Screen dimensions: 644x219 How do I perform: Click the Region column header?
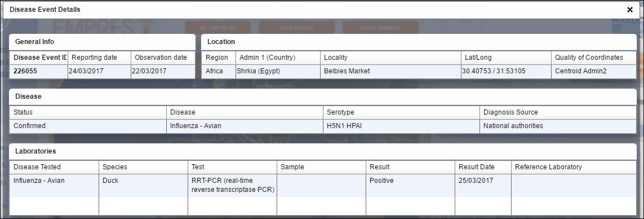[219, 58]
